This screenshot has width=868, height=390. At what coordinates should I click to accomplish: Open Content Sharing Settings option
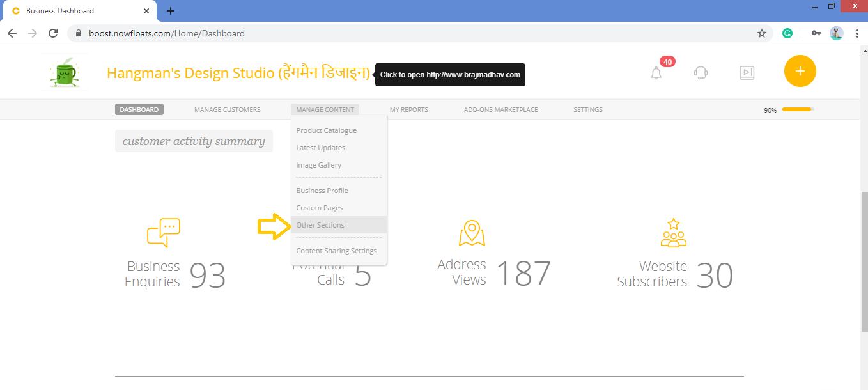coord(336,250)
